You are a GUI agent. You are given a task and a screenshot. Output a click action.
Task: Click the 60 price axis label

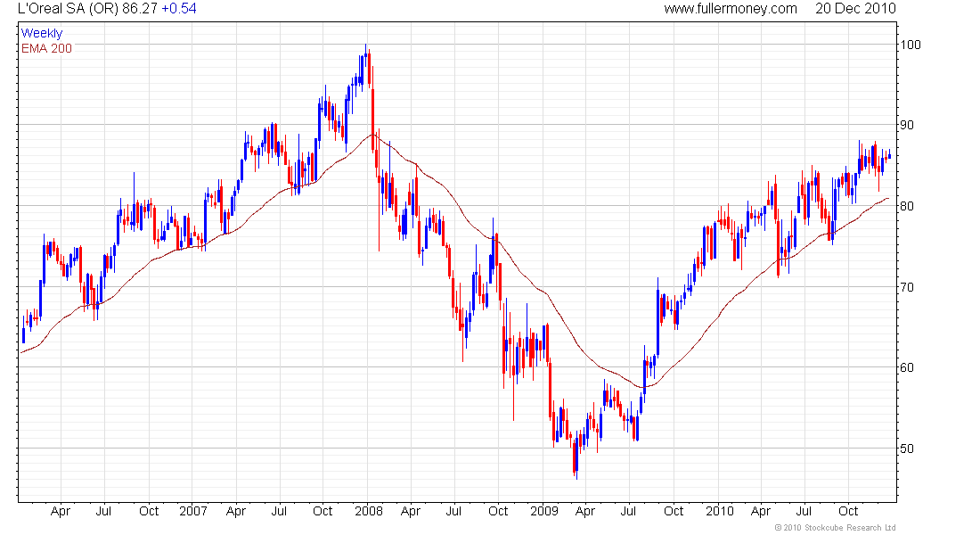click(906, 367)
